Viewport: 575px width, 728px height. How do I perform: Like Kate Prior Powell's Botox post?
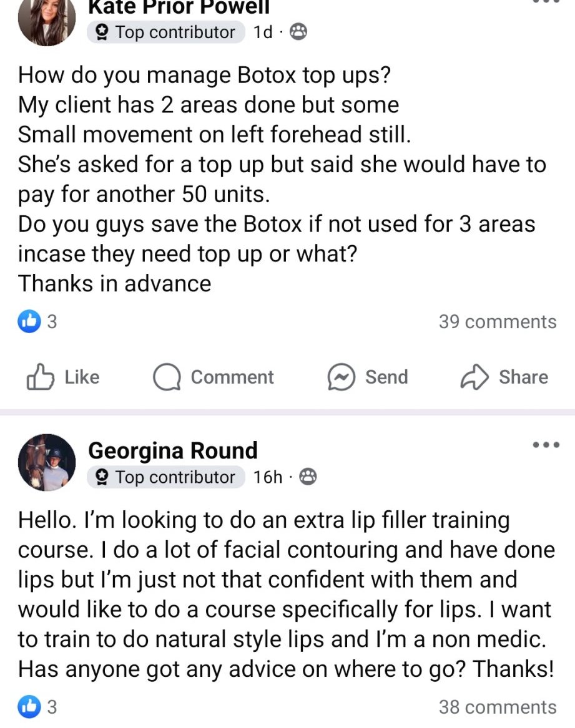64,377
